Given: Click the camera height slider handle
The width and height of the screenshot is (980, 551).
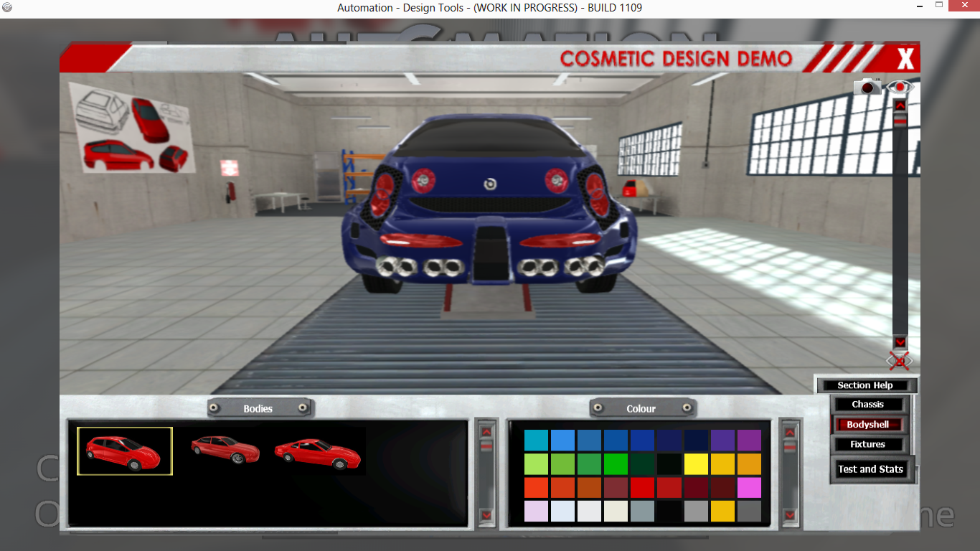Looking at the screenshot, I should pyautogui.click(x=900, y=121).
